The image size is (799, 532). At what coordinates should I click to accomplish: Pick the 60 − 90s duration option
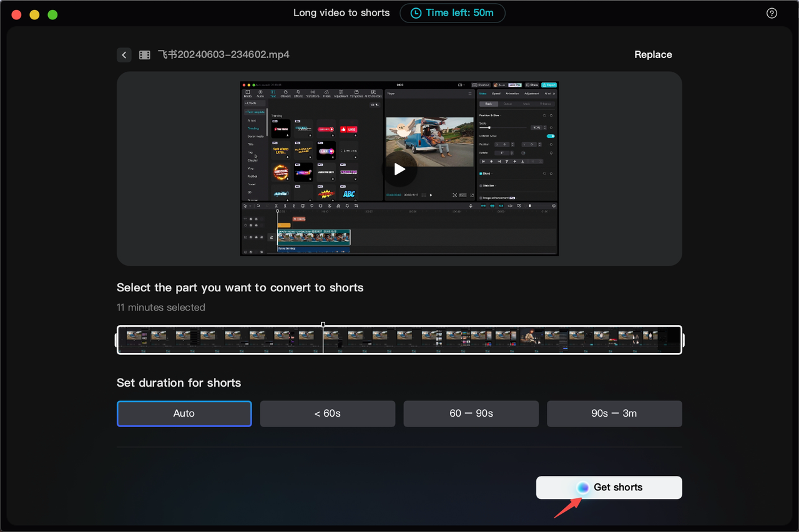tap(471, 414)
